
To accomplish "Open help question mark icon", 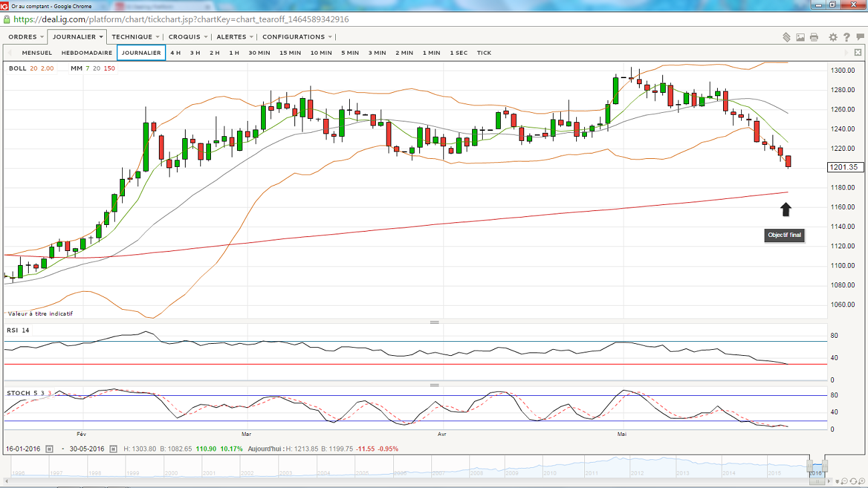I will pos(847,37).
